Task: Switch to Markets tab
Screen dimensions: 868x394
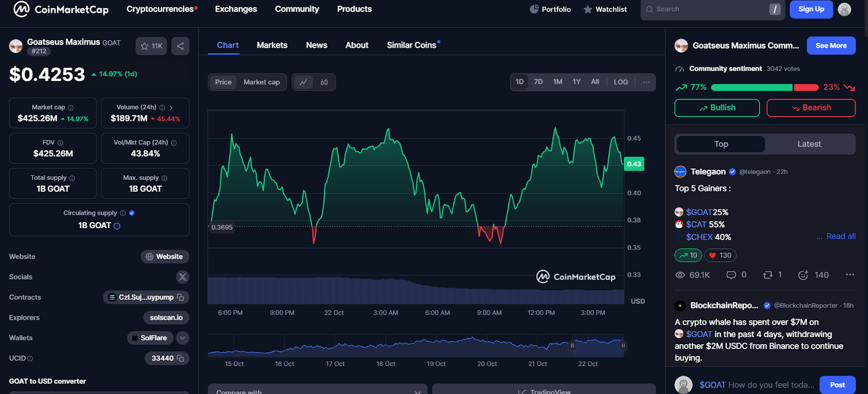Action: pos(272,45)
